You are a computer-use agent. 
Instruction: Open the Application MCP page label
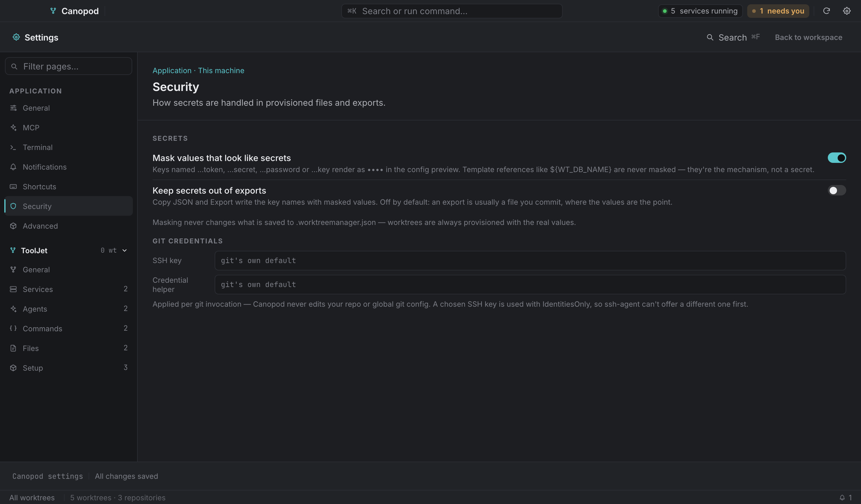pos(31,127)
